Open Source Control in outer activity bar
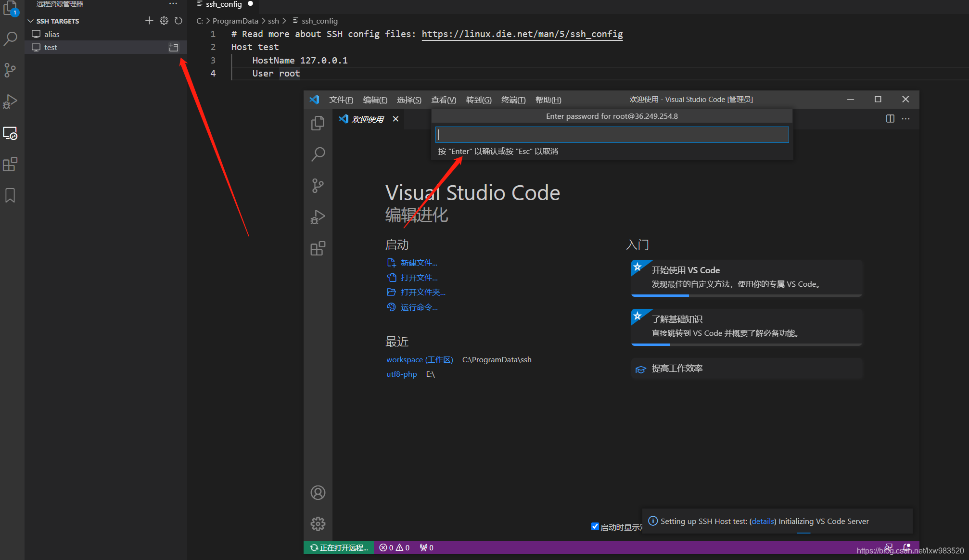This screenshot has width=969, height=560. 10,70
